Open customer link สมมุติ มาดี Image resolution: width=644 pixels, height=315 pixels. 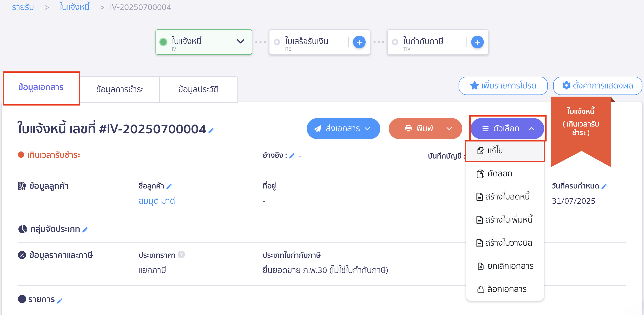click(157, 201)
